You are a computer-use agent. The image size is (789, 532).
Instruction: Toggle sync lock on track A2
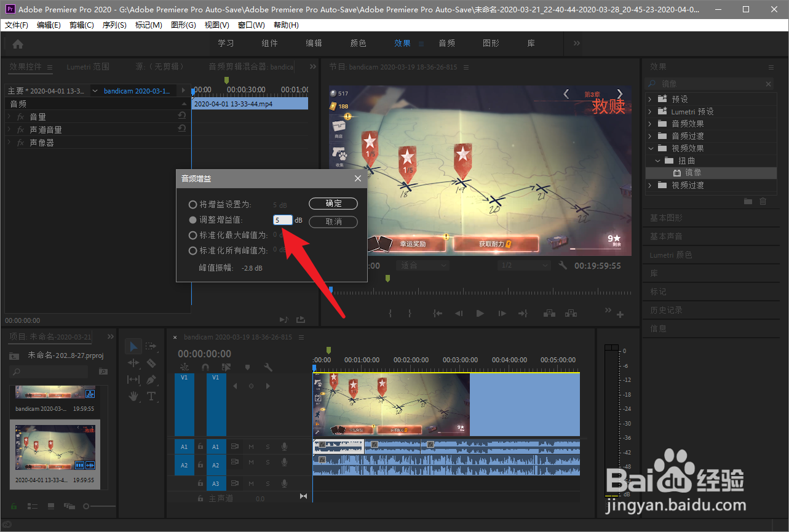234,463
